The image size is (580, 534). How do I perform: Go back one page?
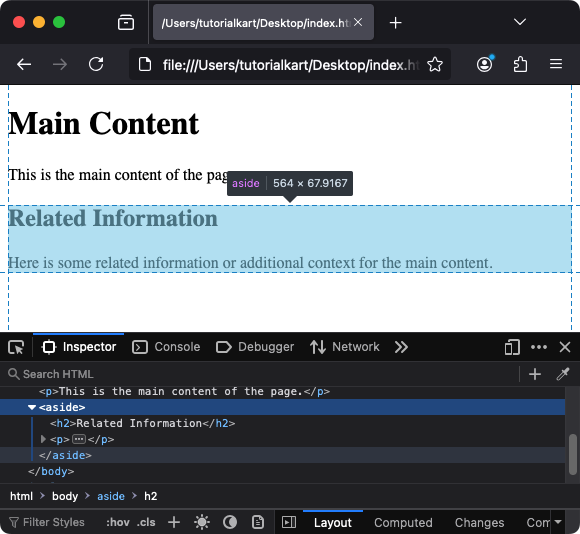pos(24,64)
